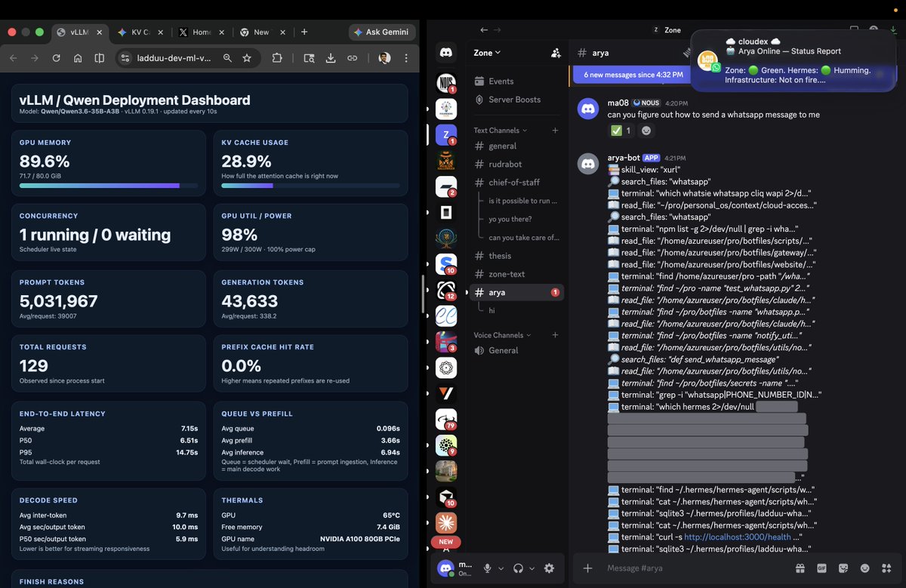Click the arya-bot username

[623, 158]
